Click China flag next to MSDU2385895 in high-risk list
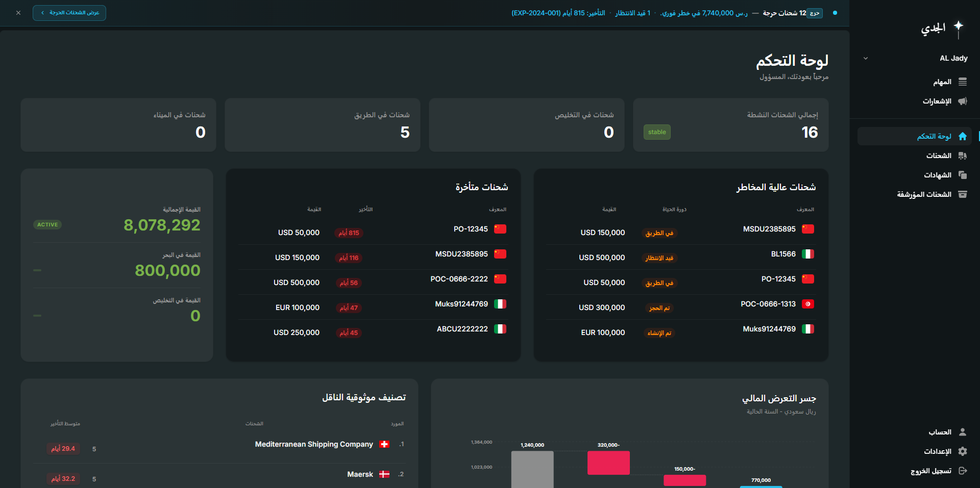The width and height of the screenshot is (980, 488). click(808, 229)
